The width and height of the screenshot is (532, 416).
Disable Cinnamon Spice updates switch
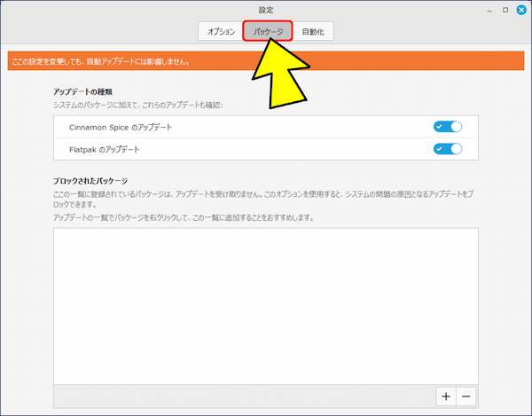click(448, 127)
